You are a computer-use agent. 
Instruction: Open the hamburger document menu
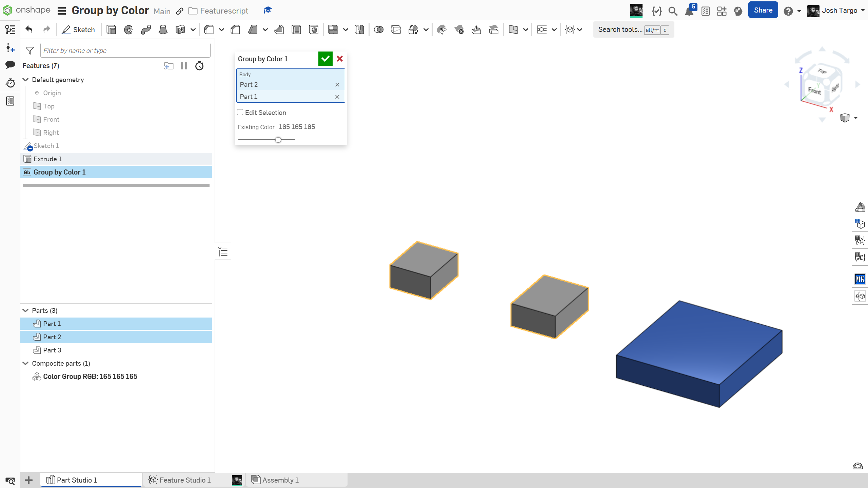click(x=62, y=11)
